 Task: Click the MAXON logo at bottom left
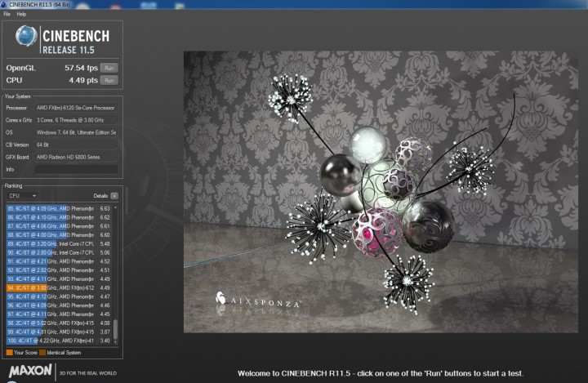pos(30,371)
